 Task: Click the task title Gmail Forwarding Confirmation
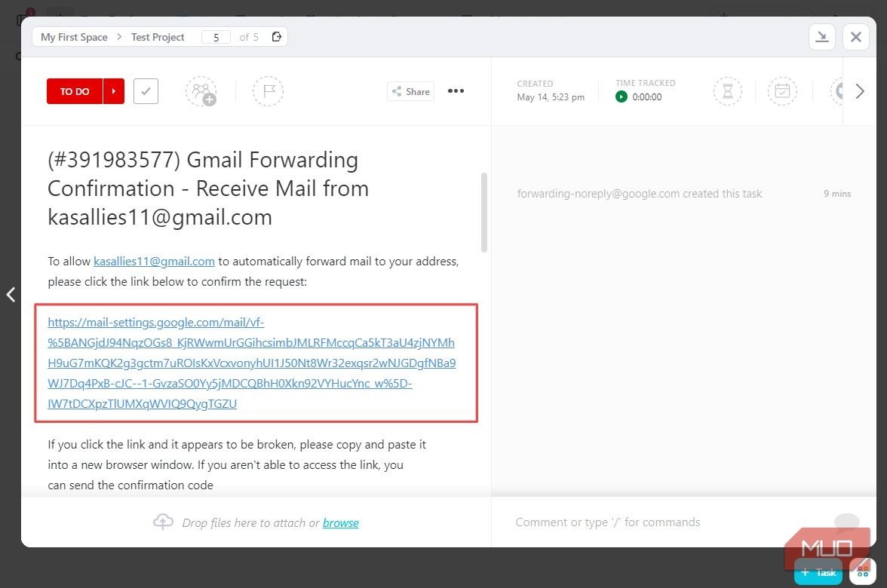(208, 188)
